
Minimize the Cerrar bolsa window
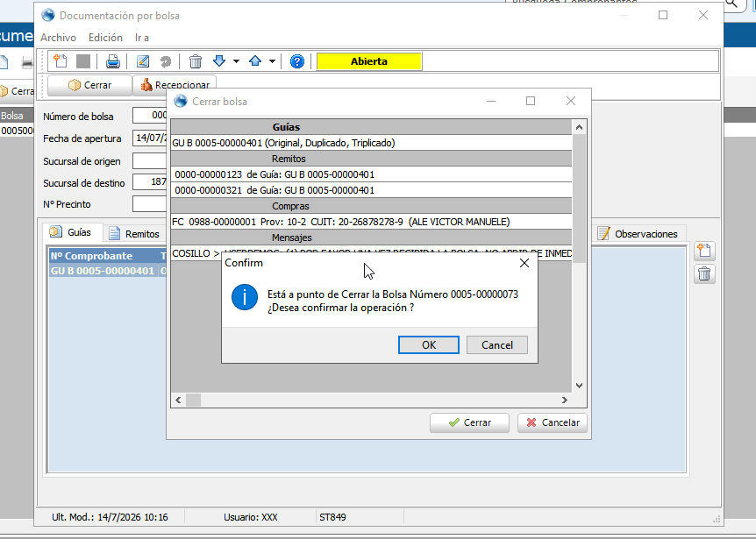tap(491, 101)
